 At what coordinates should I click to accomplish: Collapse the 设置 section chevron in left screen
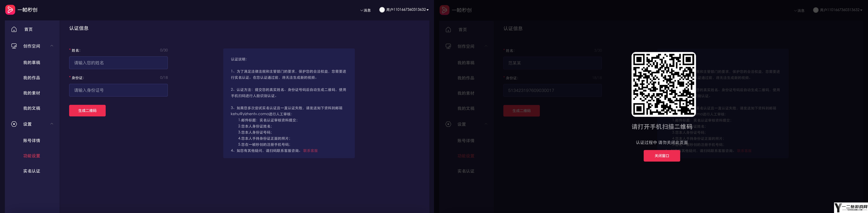click(52, 124)
